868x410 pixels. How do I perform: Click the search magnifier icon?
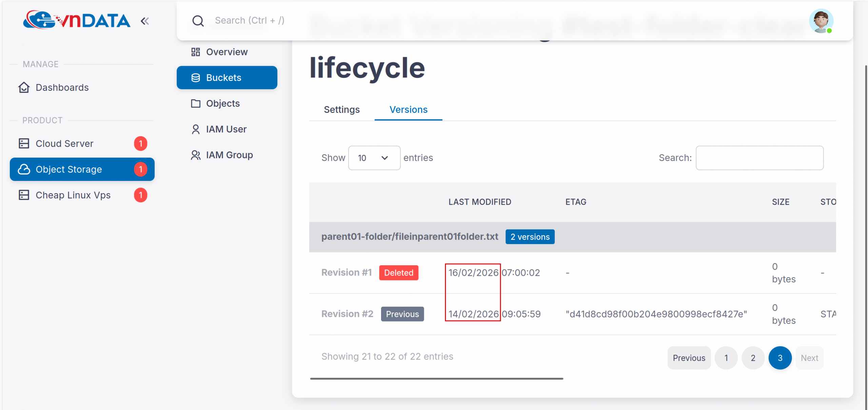coord(198,21)
